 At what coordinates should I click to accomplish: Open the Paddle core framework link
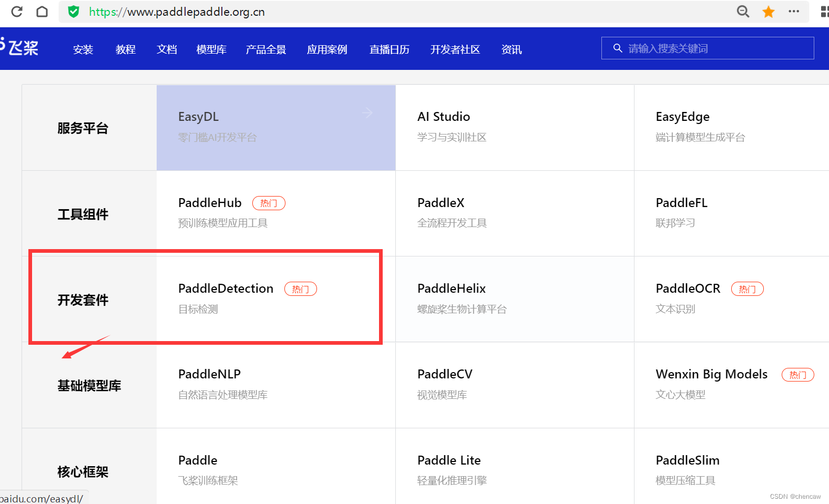tap(198, 460)
